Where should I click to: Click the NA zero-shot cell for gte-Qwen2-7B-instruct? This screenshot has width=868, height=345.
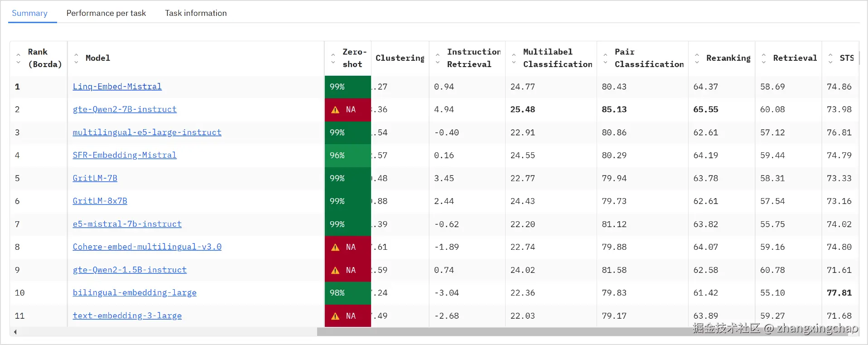pos(348,110)
